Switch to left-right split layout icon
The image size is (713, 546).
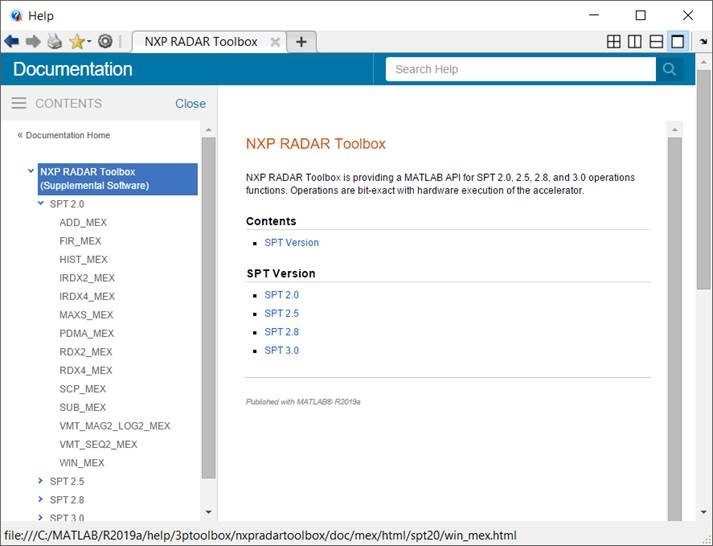[635, 42]
